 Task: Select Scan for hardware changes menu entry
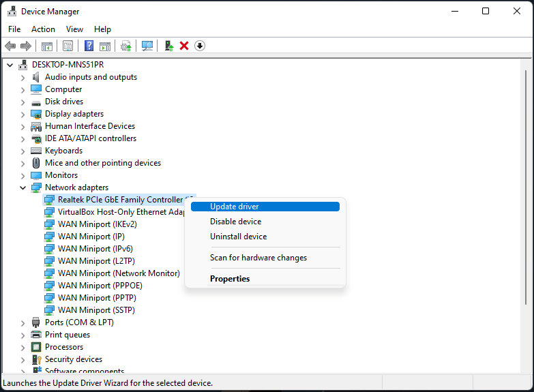(x=265, y=258)
